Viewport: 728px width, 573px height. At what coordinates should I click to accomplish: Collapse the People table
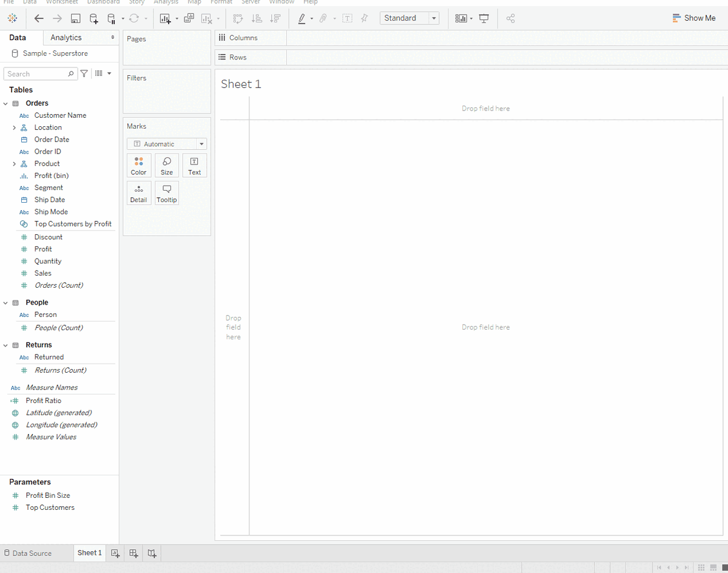click(5, 303)
